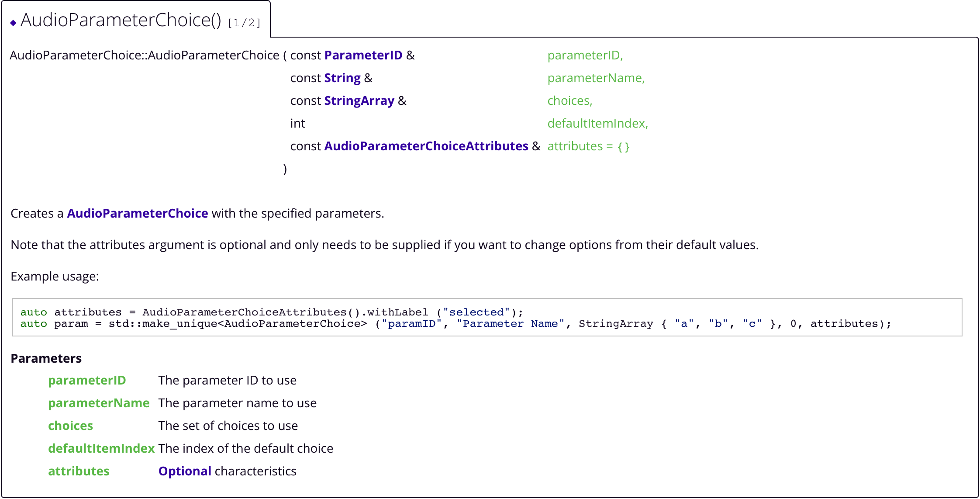
Task: Click the "Parameter Name" string literal in code
Action: pos(511,323)
